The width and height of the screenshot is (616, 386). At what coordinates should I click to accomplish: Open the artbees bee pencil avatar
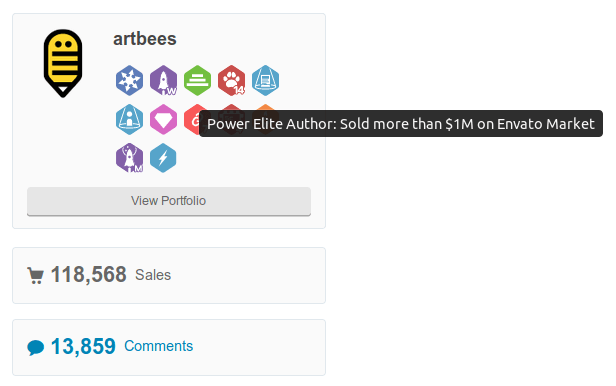click(63, 63)
